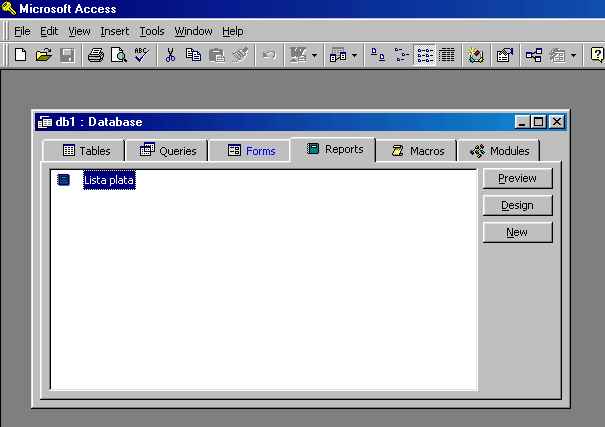Select the Lista plata report
This screenshot has width=605, height=427.
[108, 180]
